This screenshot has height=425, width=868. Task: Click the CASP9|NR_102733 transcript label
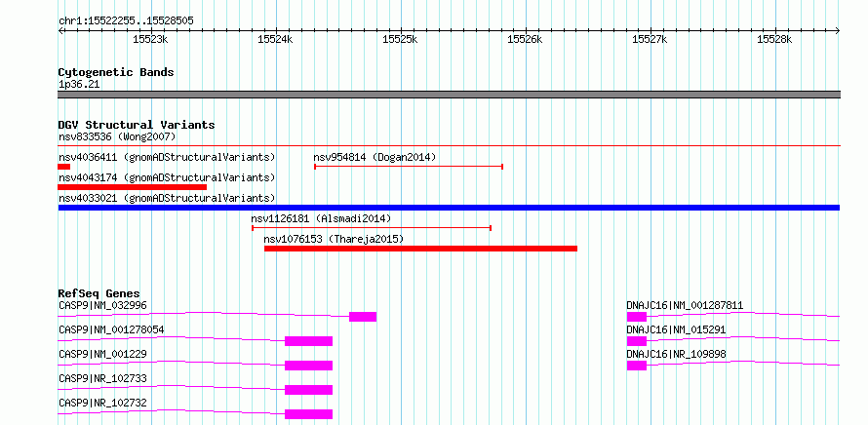103,378
